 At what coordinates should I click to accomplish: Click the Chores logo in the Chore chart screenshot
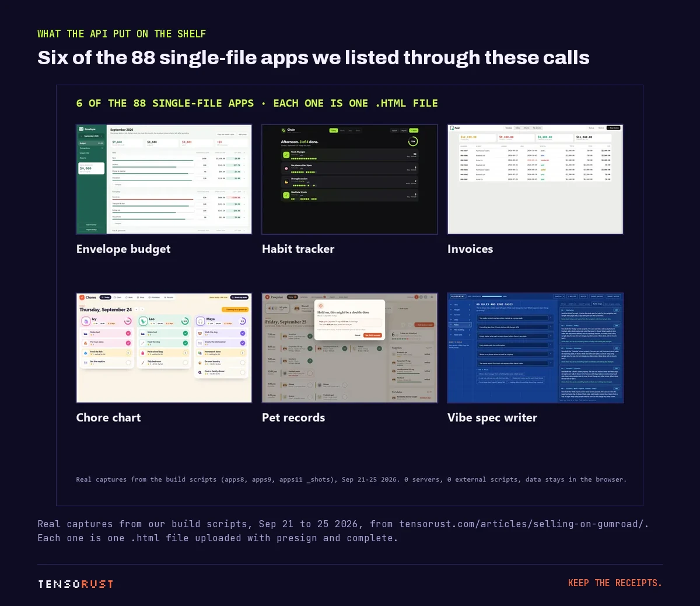click(x=82, y=298)
